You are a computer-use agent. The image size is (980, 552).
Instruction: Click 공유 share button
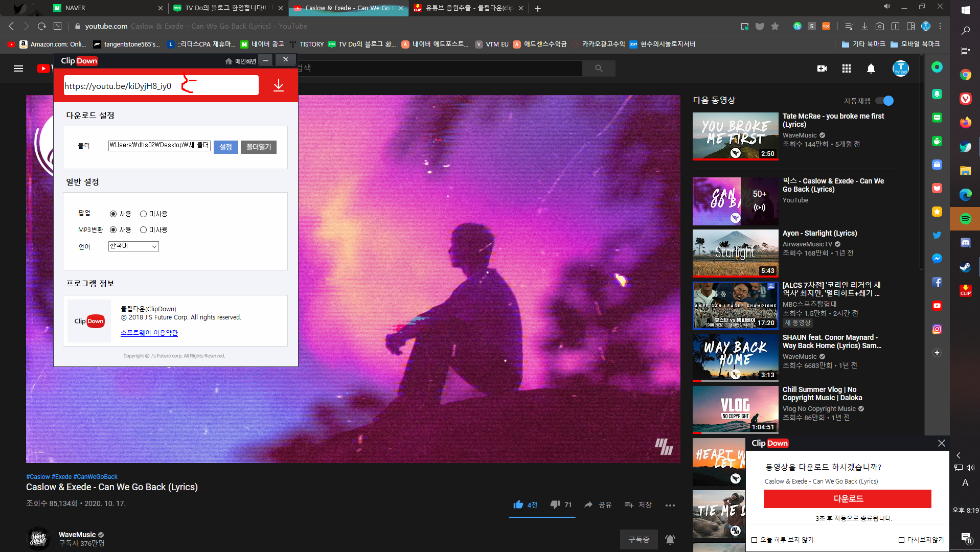tap(598, 504)
